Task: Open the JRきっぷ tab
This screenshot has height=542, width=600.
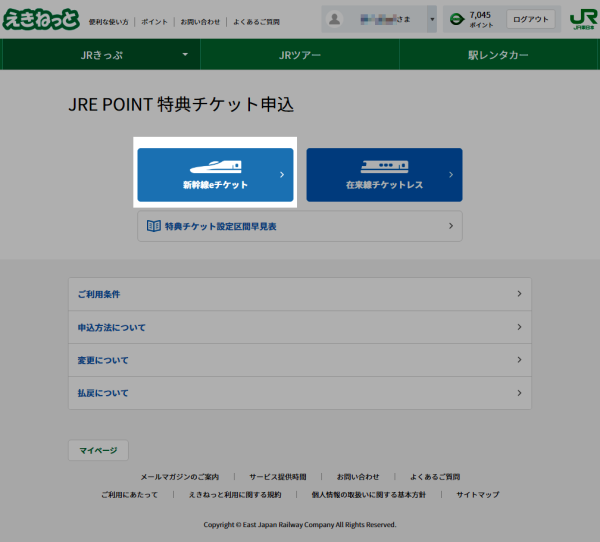Action: (x=101, y=54)
